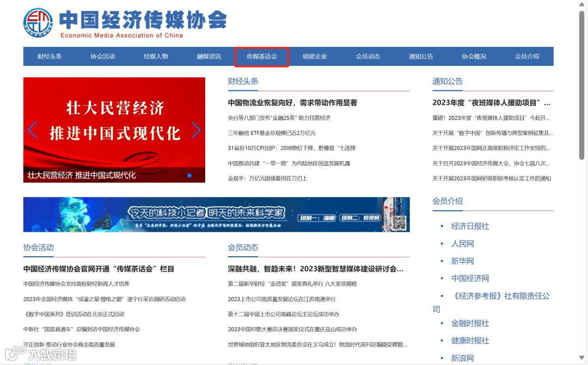Open article 金观平：万亿元国债要用在刀刃上
The width and height of the screenshot is (588, 365).
pos(267,178)
